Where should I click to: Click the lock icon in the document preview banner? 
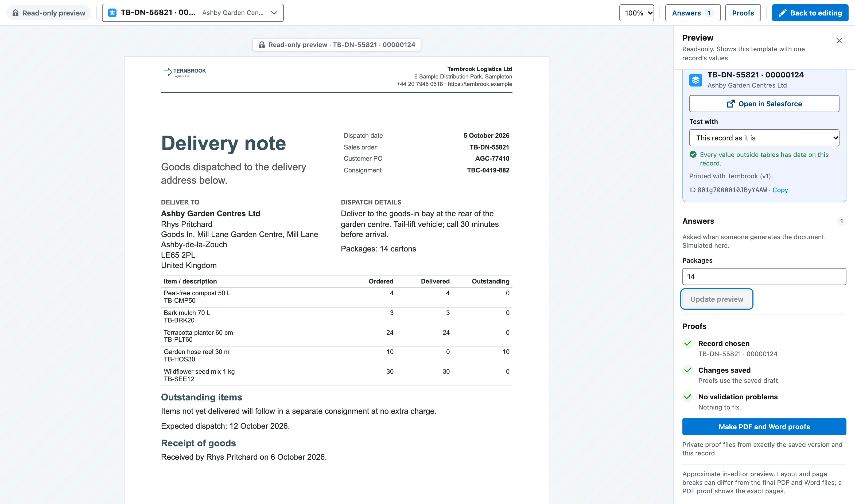pos(262,45)
